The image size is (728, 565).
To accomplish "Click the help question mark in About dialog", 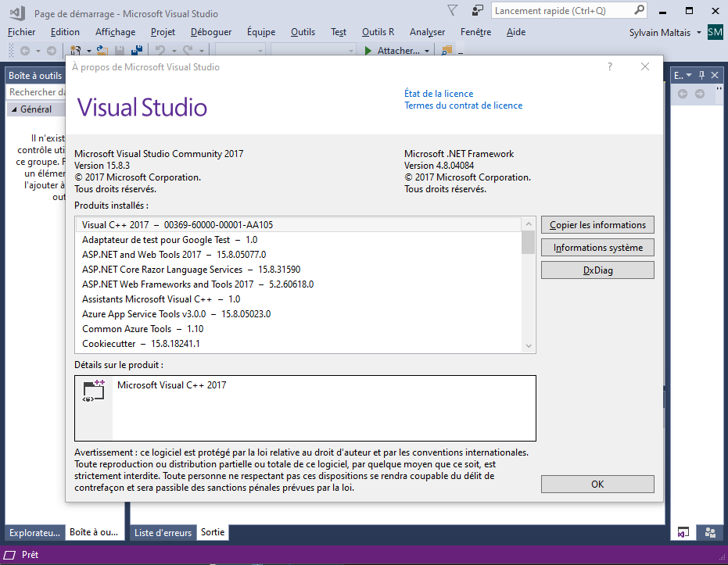I will coord(610,67).
